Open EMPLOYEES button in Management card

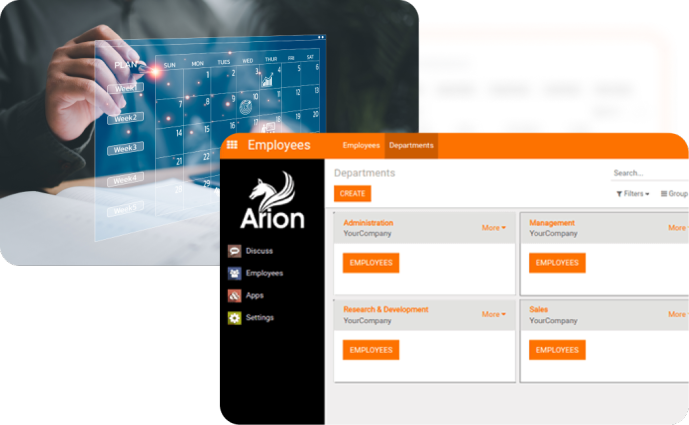tap(557, 263)
